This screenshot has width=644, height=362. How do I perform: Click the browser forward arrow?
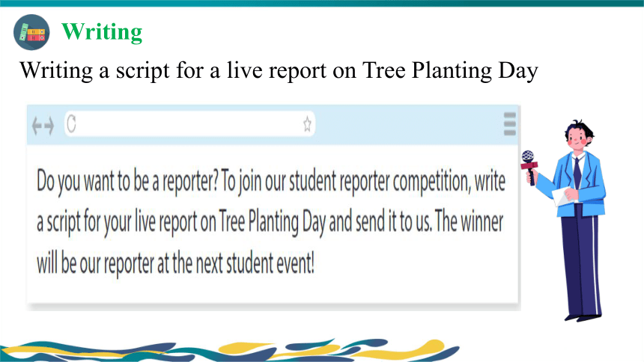pyautogui.click(x=49, y=126)
